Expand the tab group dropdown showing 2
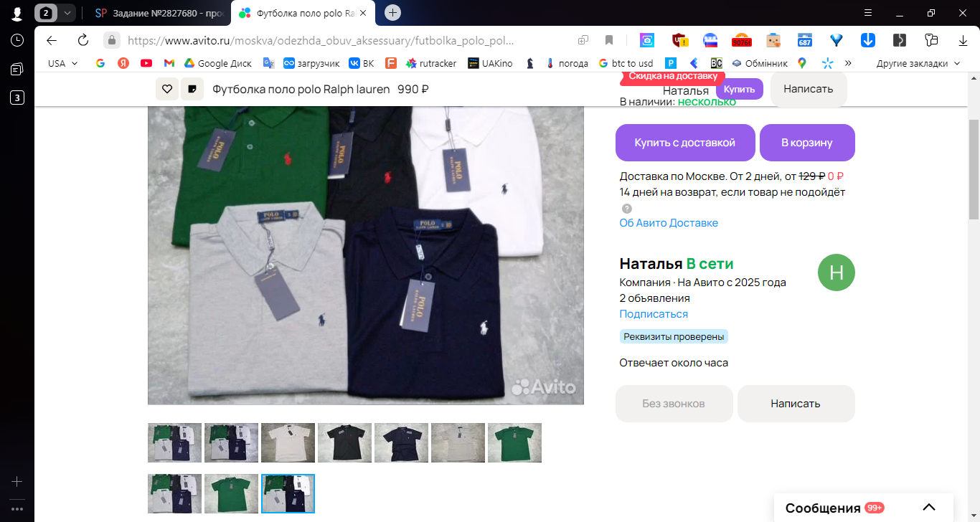The height and width of the screenshot is (522, 980). 67,13
